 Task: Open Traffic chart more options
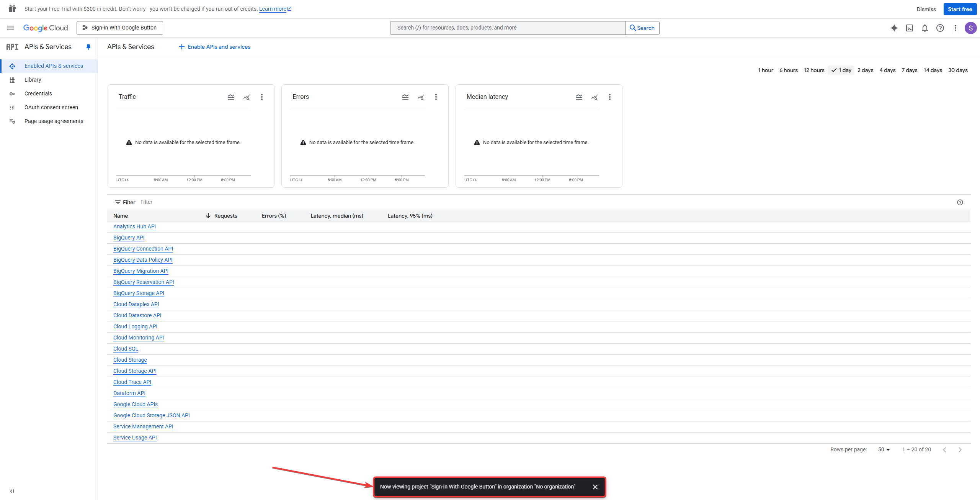[262, 97]
